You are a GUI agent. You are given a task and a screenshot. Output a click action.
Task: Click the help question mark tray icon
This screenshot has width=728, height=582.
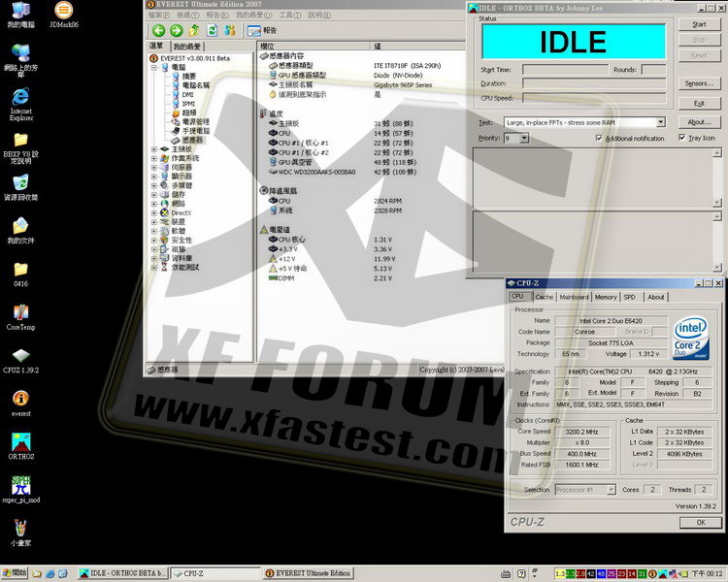[521, 574]
